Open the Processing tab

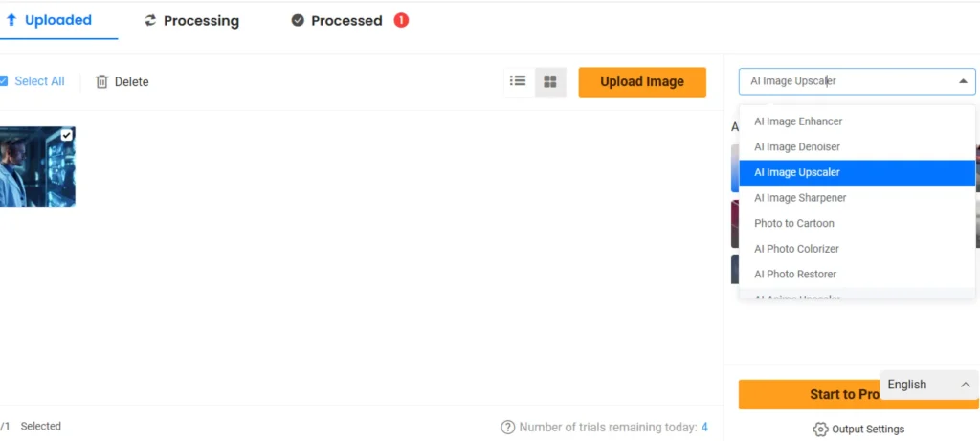point(191,20)
